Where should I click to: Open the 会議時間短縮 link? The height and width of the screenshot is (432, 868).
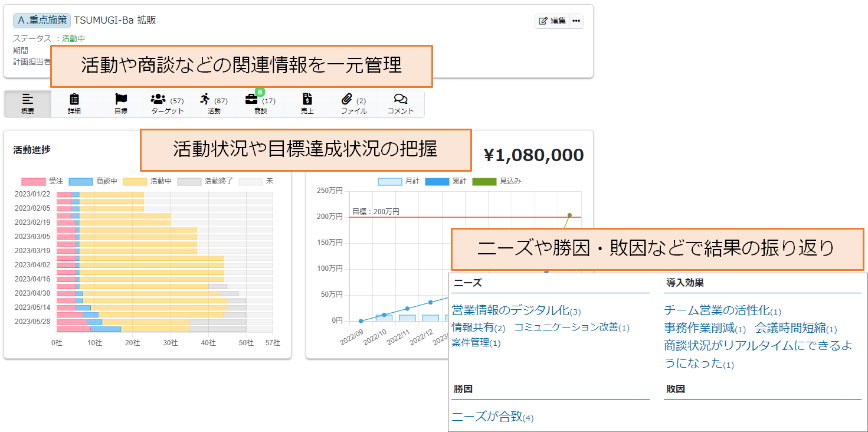[x=796, y=329]
